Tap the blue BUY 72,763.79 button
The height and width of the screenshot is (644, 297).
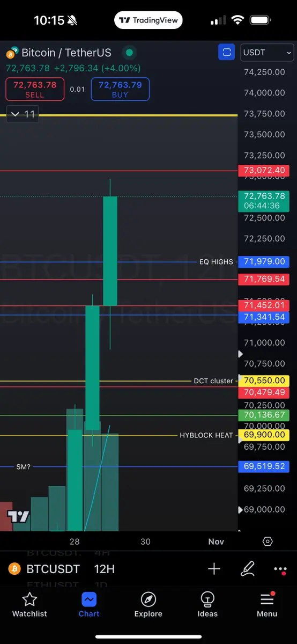tap(120, 89)
